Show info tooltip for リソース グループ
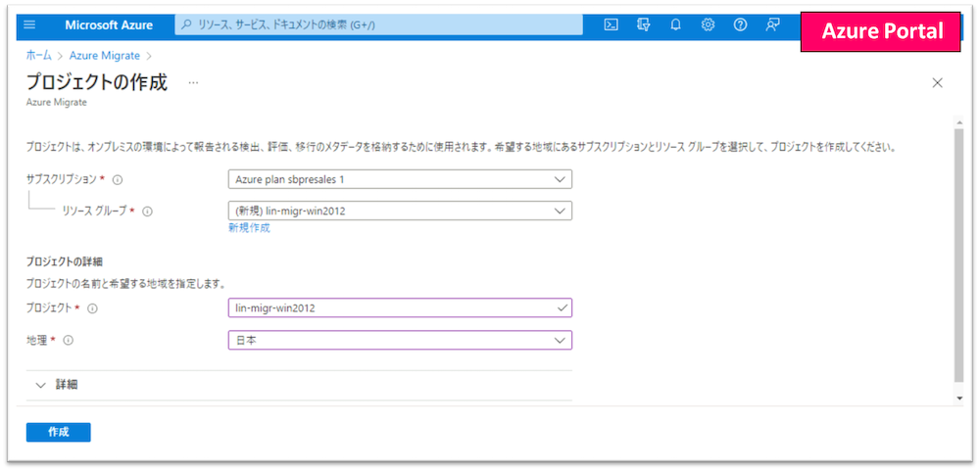Image resolution: width=980 pixels, height=471 pixels. point(148,212)
